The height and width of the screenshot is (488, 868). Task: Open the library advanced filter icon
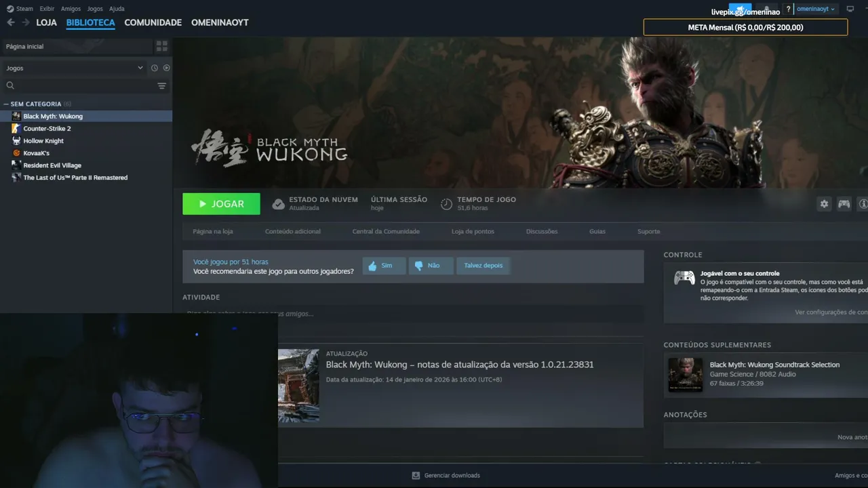[162, 86]
